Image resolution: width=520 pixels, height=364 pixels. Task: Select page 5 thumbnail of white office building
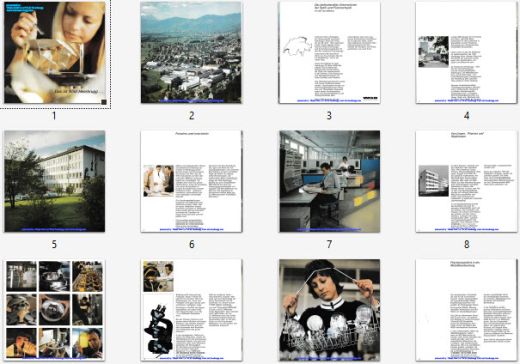(55, 181)
